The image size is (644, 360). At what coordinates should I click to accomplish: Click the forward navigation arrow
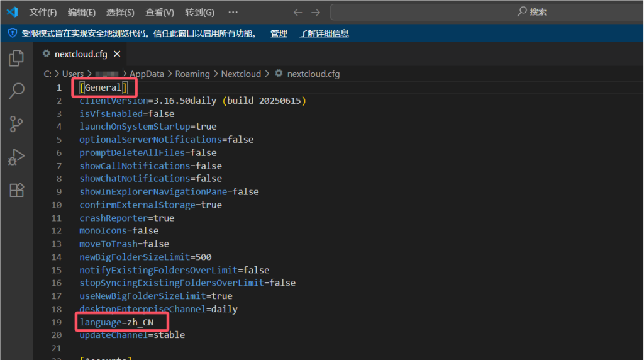pos(316,12)
